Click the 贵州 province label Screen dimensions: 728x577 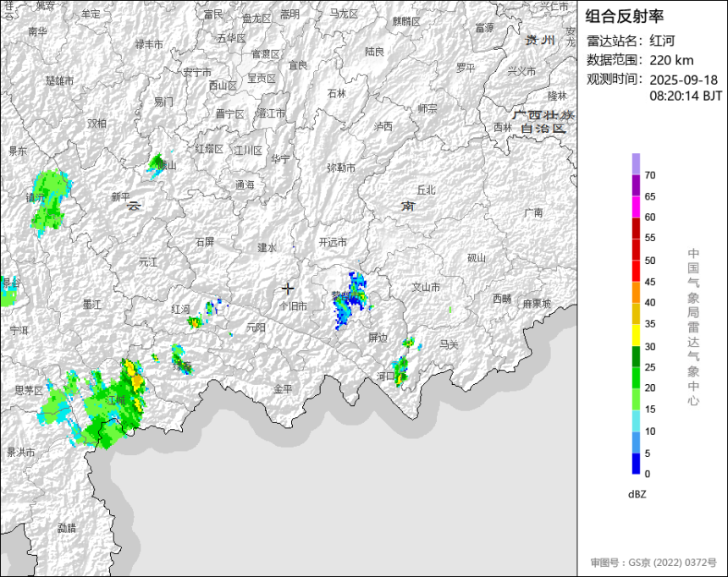click(x=540, y=41)
